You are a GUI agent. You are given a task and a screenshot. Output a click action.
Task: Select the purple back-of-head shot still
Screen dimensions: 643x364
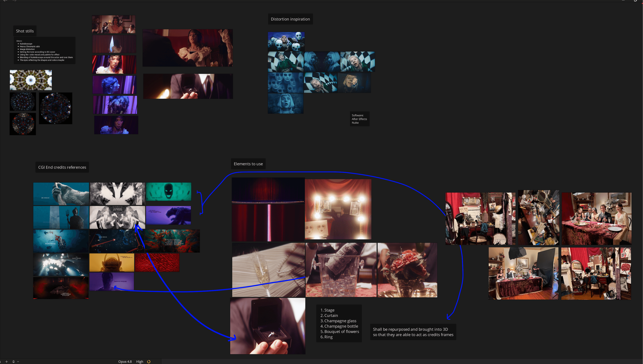point(115,105)
